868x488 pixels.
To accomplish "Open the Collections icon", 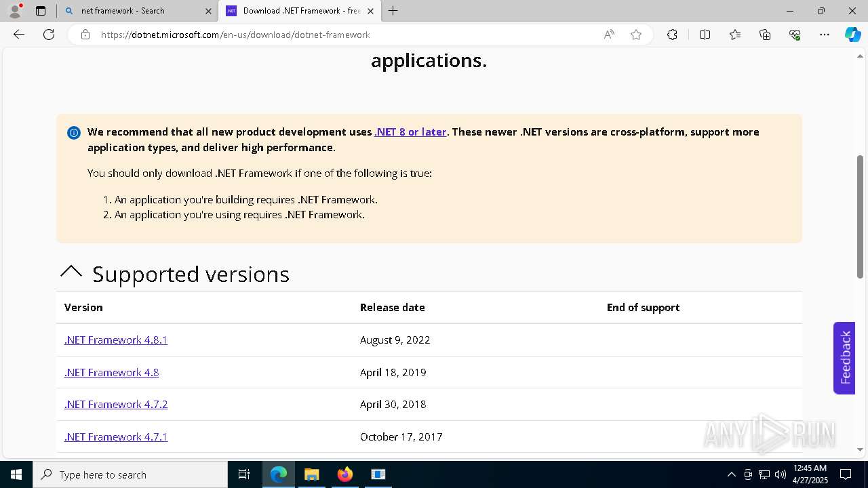I will coord(765,35).
